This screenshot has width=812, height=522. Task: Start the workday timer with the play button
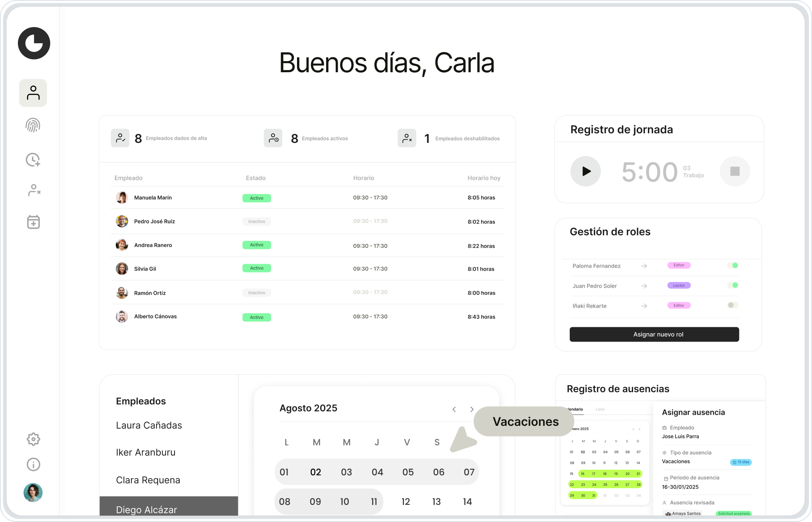click(x=586, y=171)
